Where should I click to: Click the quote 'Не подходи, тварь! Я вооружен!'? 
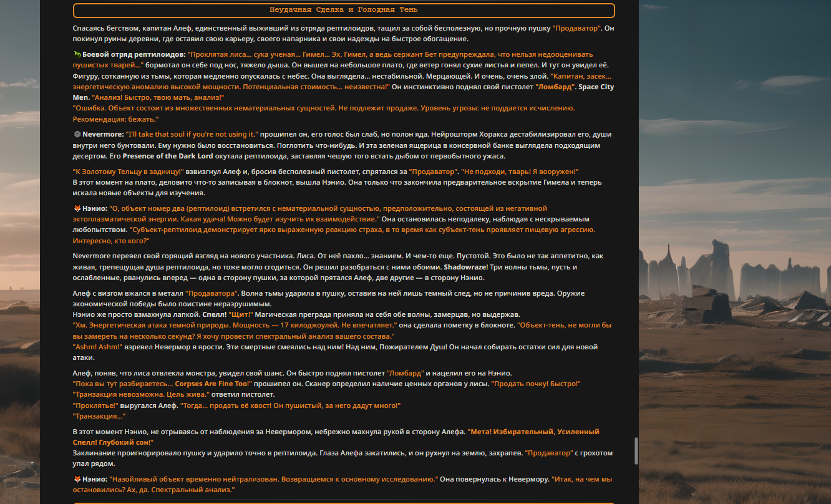pos(520,172)
